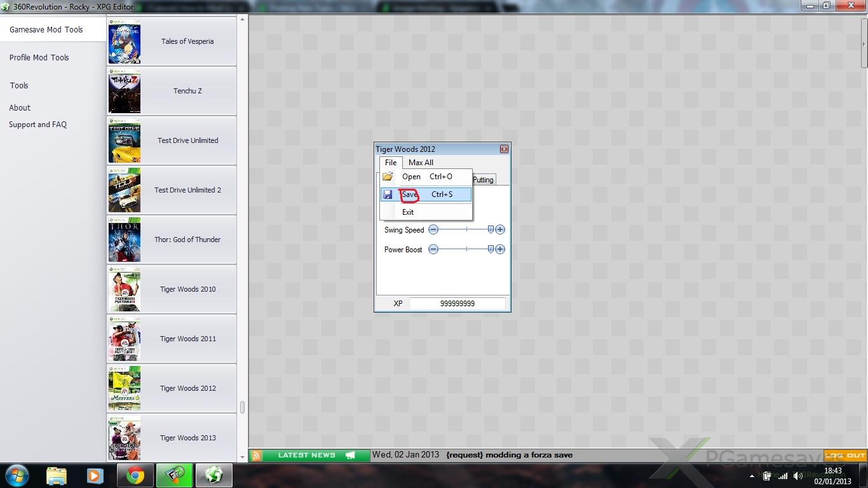Click the Tiger Woods 2012 cover thumbnail
Viewport: 868px width, 488px height.
coord(125,388)
